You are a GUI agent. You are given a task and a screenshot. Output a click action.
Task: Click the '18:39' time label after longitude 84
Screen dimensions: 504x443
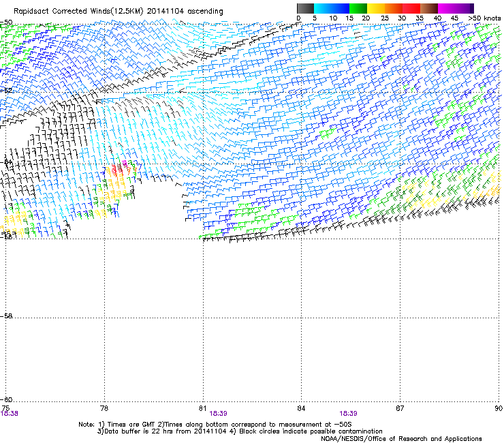pos(349,414)
